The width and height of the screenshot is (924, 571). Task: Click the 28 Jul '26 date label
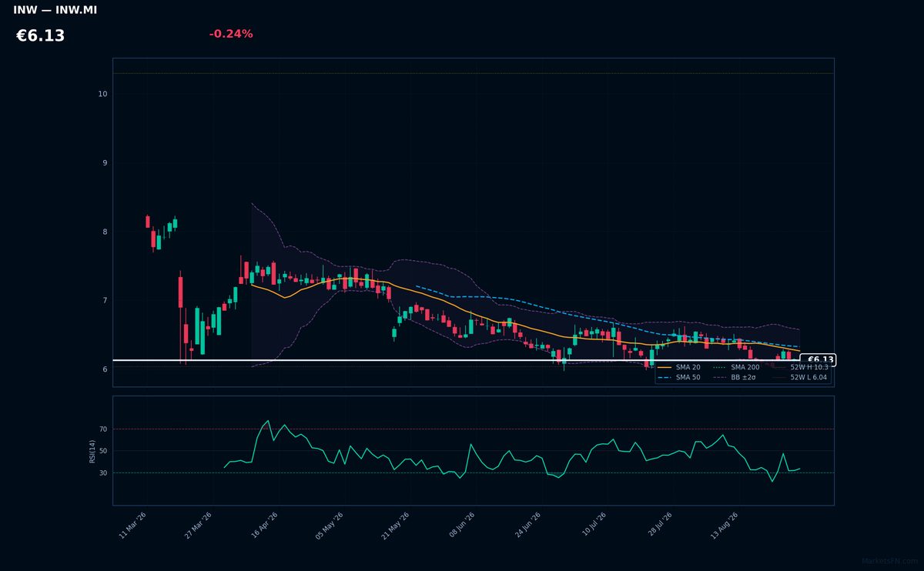coord(658,526)
